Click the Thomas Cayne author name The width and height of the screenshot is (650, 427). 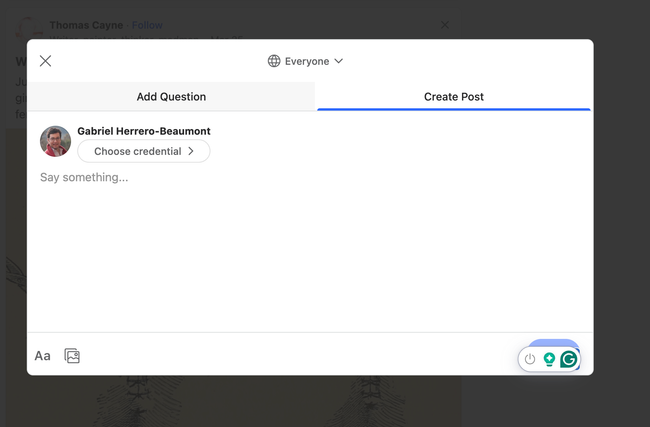click(86, 25)
